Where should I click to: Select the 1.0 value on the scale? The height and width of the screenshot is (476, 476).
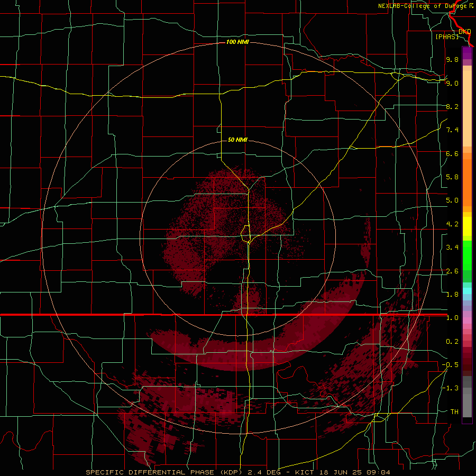(x=452, y=318)
